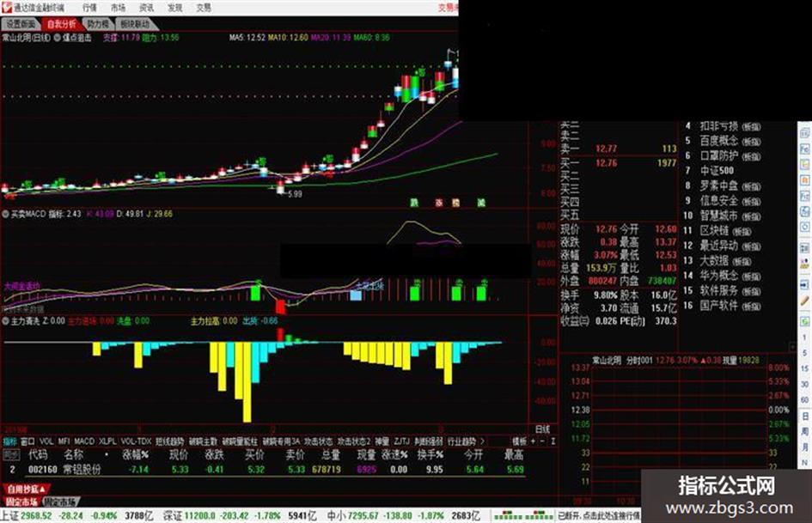
Task: Open the 行情 menu
Action: [89, 8]
